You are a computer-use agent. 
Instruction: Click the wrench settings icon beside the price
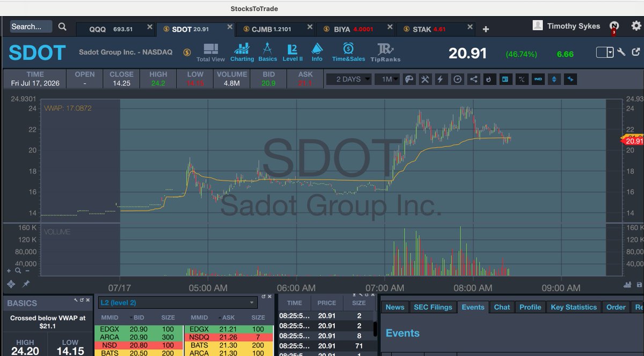621,52
